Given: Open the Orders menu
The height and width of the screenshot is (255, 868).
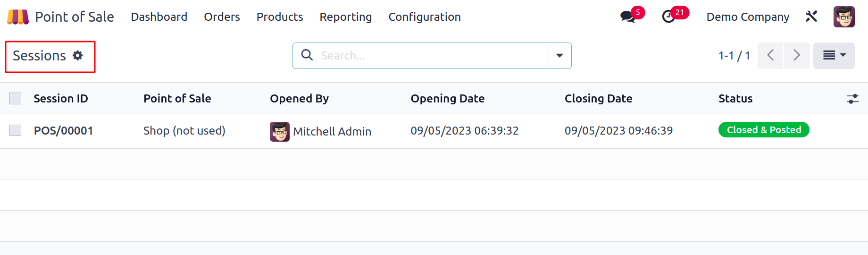Looking at the screenshot, I should pyautogui.click(x=222, y=17).
